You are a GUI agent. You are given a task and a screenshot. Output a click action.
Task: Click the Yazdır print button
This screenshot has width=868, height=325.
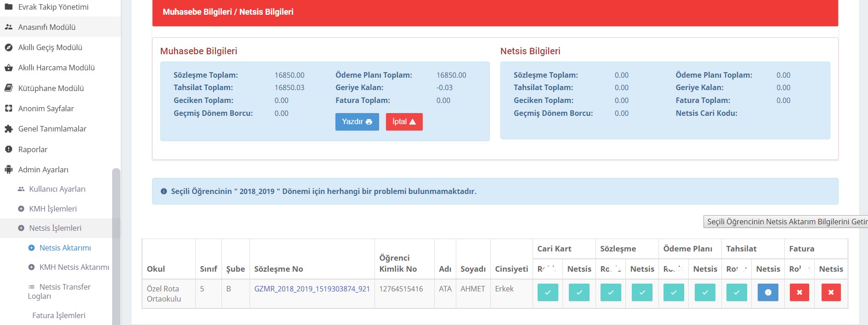tap(357, 122)
